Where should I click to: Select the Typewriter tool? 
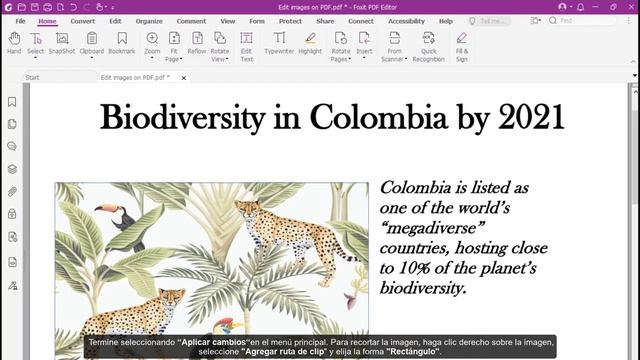click(x=279, y=43)
